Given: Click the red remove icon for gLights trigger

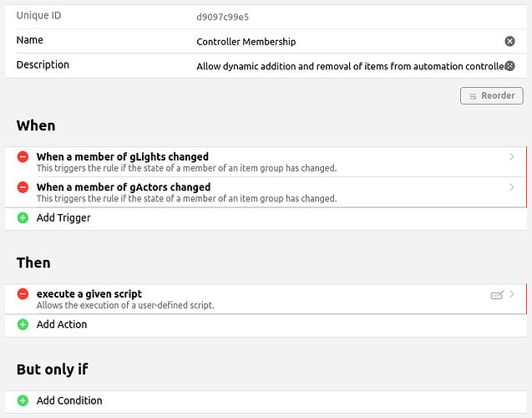Looking at the screenshot, I should [x=23, y=157].
